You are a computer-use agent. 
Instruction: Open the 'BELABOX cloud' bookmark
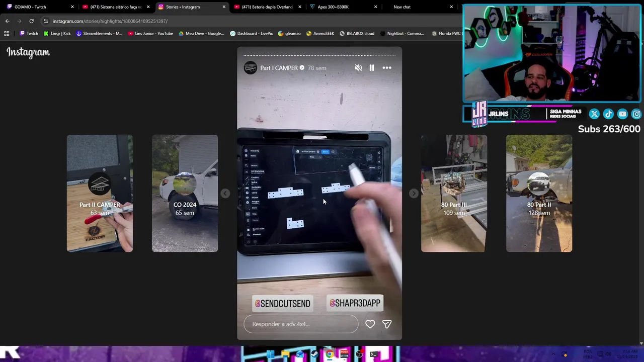(357, 34)
